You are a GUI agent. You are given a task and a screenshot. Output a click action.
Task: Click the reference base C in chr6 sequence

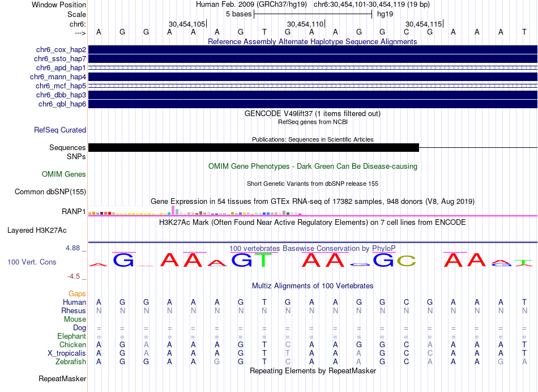(x=406, y=32)
